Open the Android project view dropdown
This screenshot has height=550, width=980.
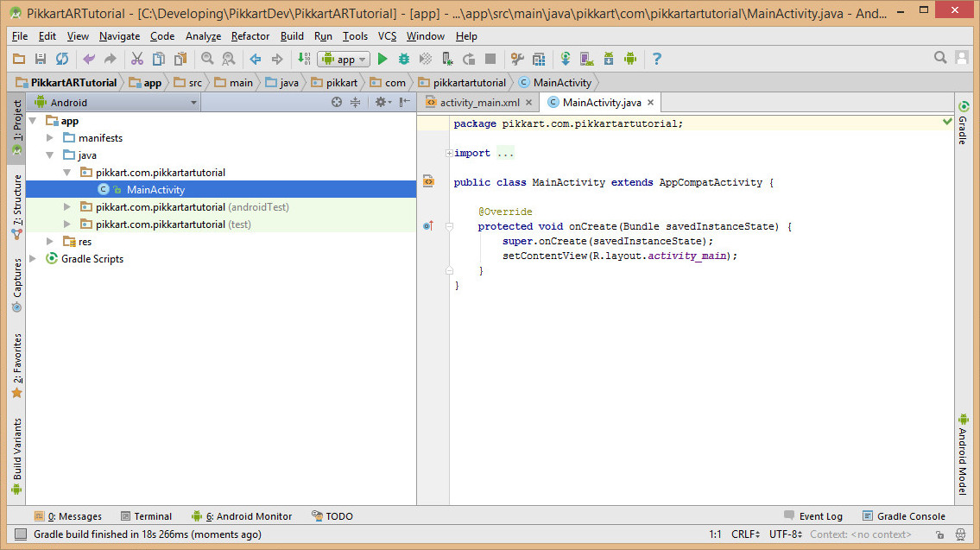pyautogui.click(x=115, y=103)
